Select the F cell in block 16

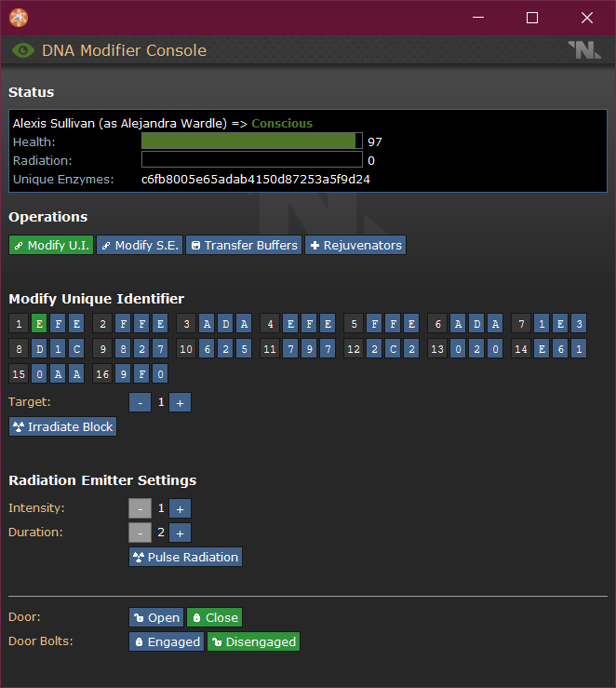(141, 374)
